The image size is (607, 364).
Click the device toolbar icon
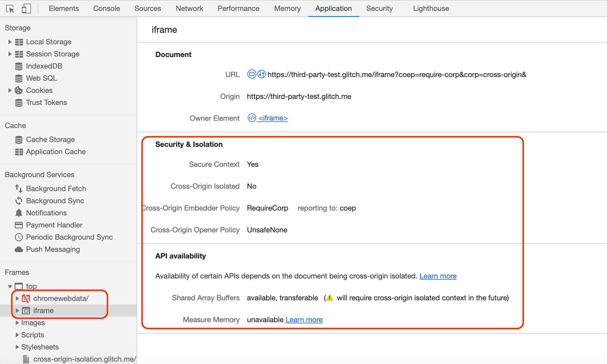[x=25, y=8]
